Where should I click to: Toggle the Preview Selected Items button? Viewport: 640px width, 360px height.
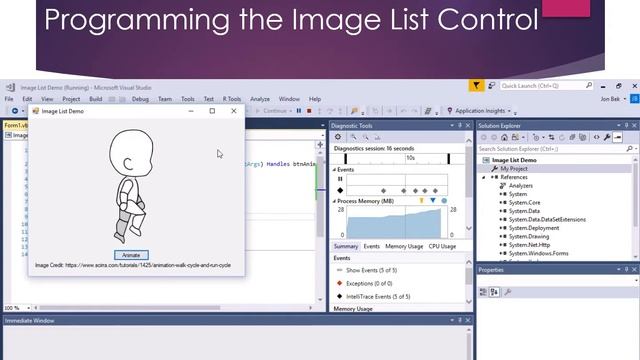click(618, 137)
